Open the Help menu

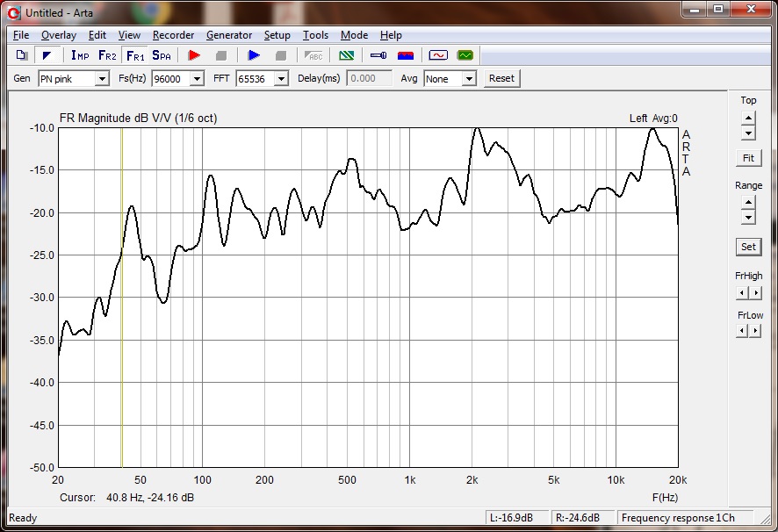point(391,35)
